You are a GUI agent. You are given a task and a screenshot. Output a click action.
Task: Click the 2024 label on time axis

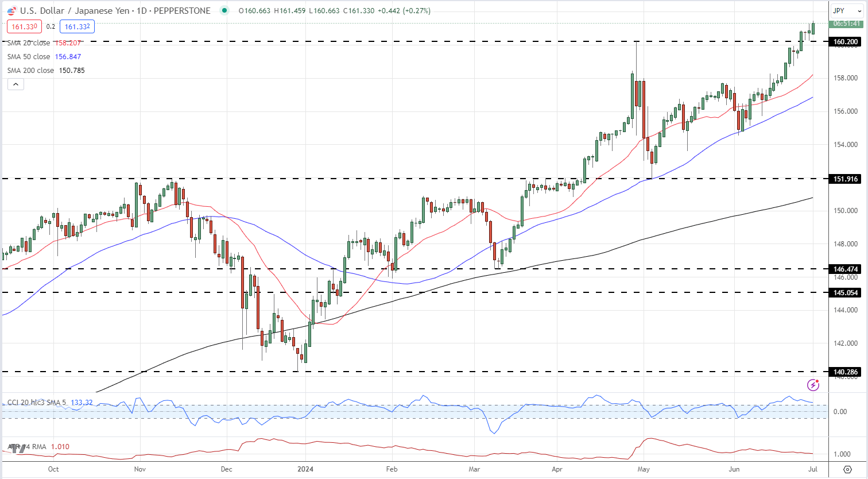pyautogui.click(x=305, y=469)
